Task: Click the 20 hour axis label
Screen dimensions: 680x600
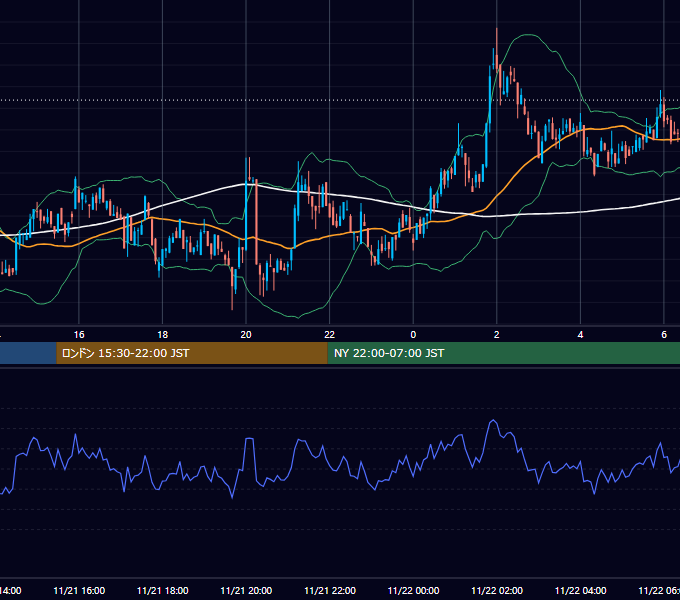Action: coord(246,335)
